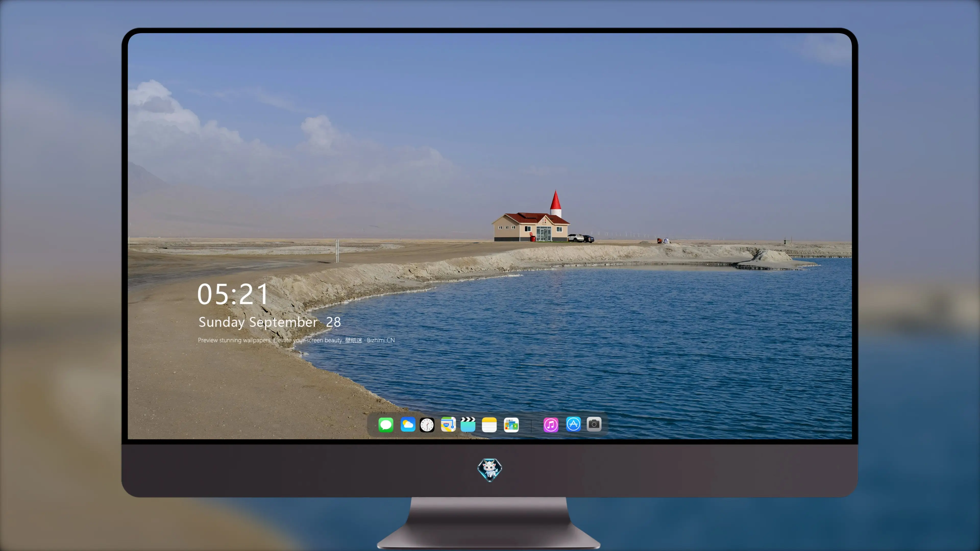The height and width of the screenshot is (551, 980).
Task: Launch the pink iTunes Store icon
Action: (551, 424)
